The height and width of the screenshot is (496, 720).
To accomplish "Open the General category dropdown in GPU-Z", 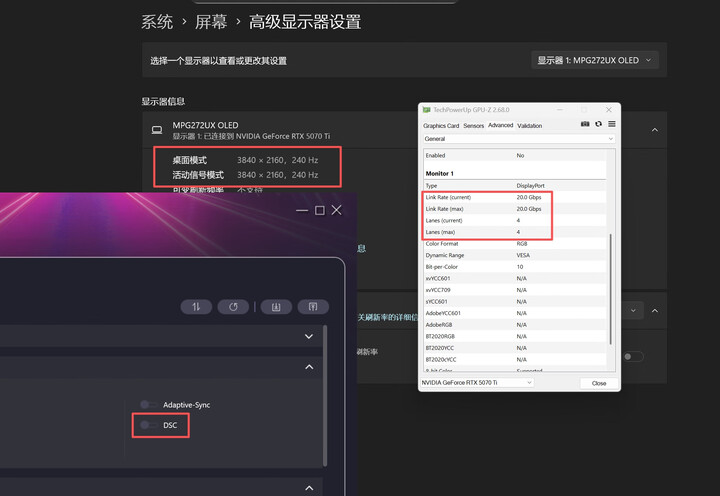I will click(518, 139).
